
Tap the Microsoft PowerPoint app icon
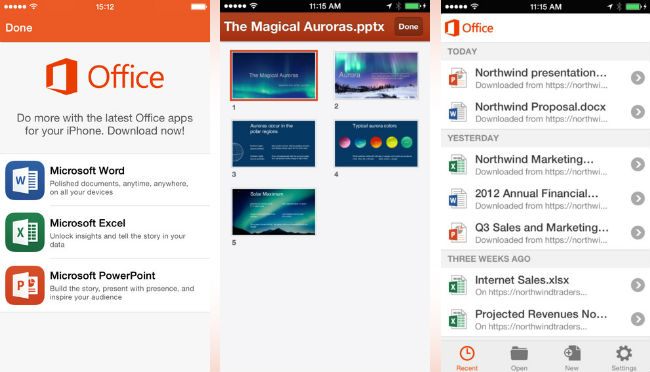tap(25, 285)
